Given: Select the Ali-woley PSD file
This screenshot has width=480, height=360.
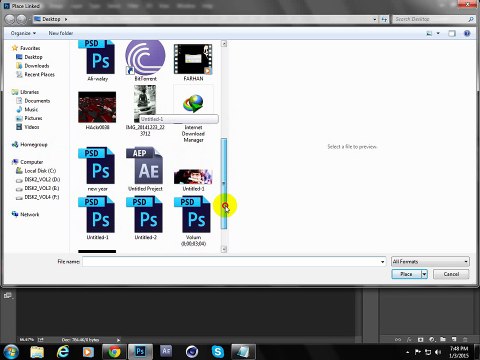Looking at the screenshot, I should coord(97,60).
